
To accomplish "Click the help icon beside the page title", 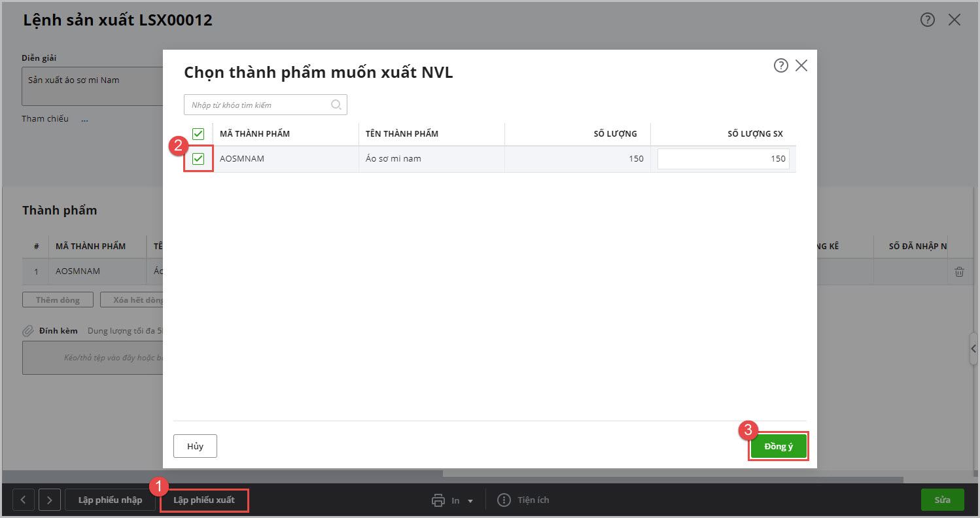I will pos(927,20).
